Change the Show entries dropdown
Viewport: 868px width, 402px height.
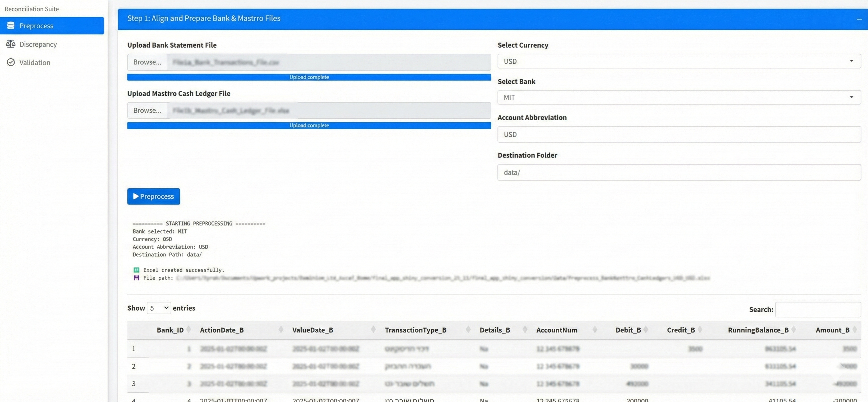159,308
